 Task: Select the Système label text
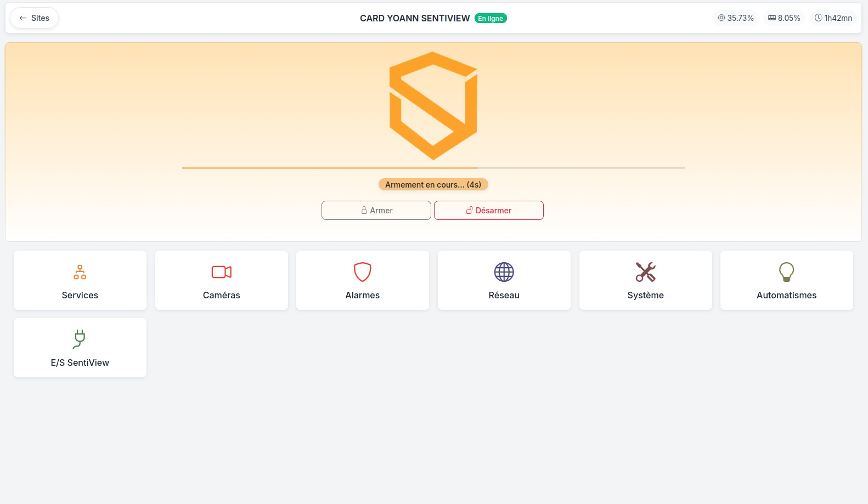coord(646,295)
